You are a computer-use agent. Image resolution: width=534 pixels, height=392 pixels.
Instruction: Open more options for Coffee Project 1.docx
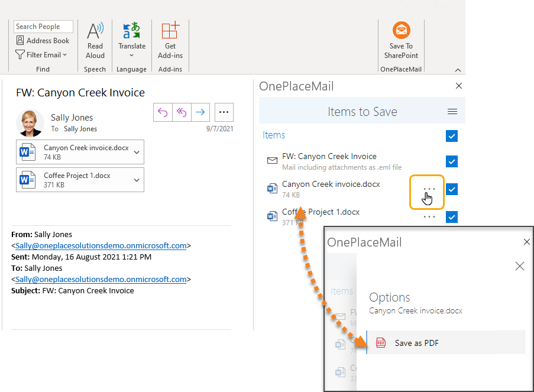click(429, 217)
